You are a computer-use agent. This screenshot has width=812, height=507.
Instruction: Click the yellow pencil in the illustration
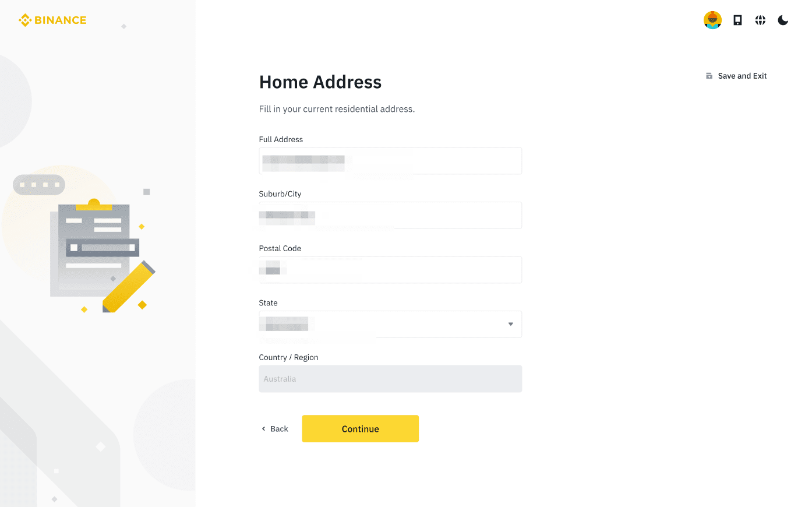tap(129, 286)
